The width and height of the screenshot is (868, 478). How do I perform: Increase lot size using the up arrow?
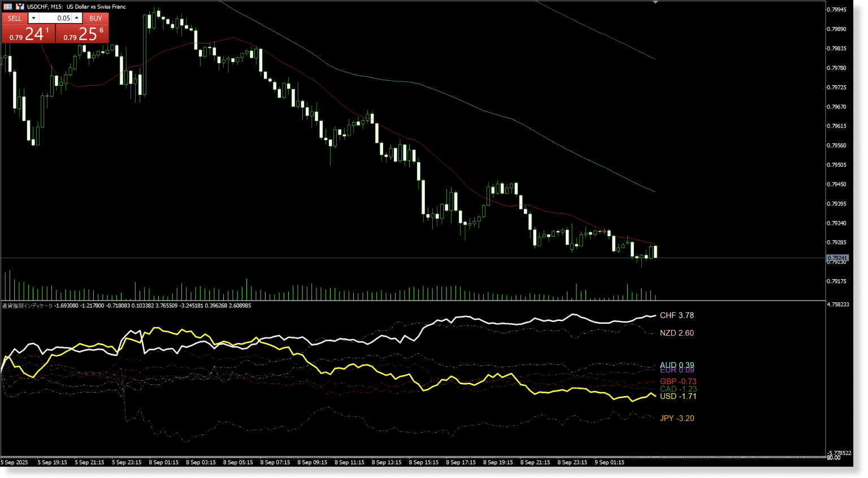(76, 18)
